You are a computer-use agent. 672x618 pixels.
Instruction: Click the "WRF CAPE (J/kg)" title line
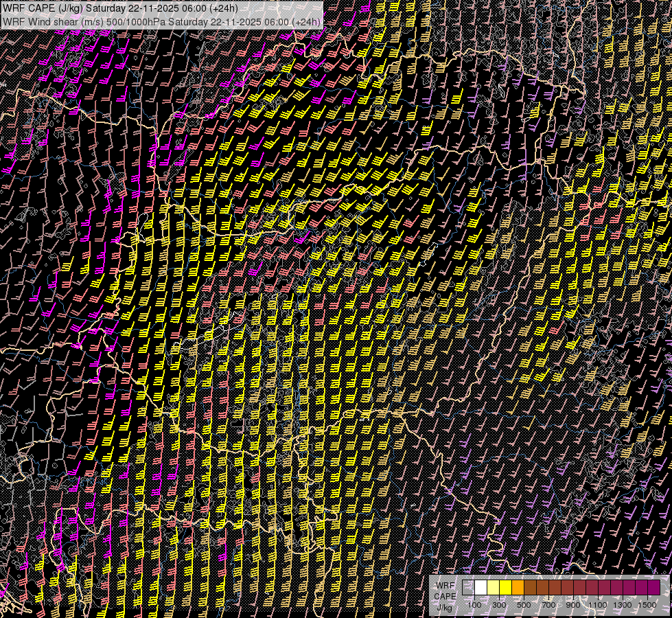120,8
